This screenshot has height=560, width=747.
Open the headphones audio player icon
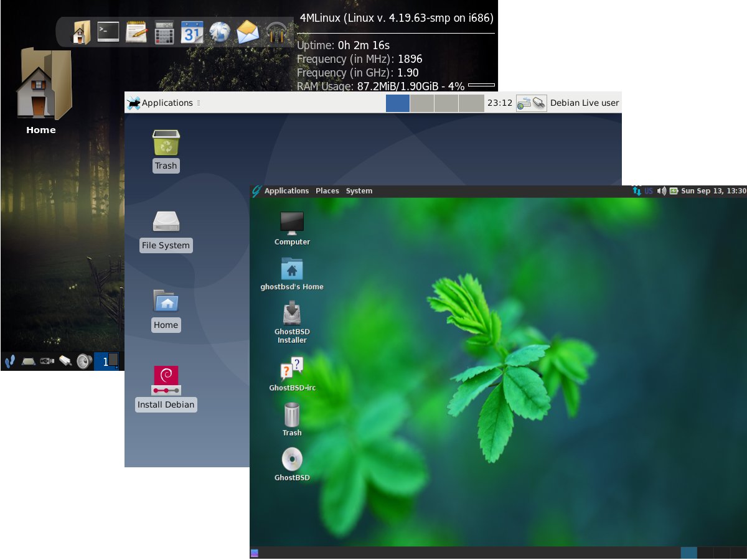(276, 32)
